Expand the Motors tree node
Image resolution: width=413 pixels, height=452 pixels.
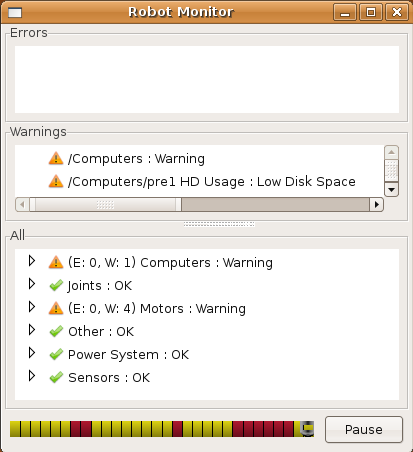click(x=32, y=307)
